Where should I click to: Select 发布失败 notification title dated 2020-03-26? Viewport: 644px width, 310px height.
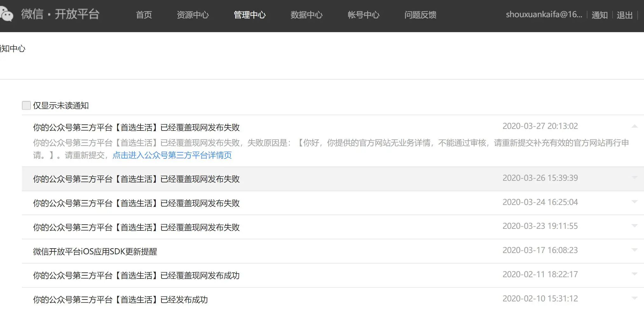136,179
